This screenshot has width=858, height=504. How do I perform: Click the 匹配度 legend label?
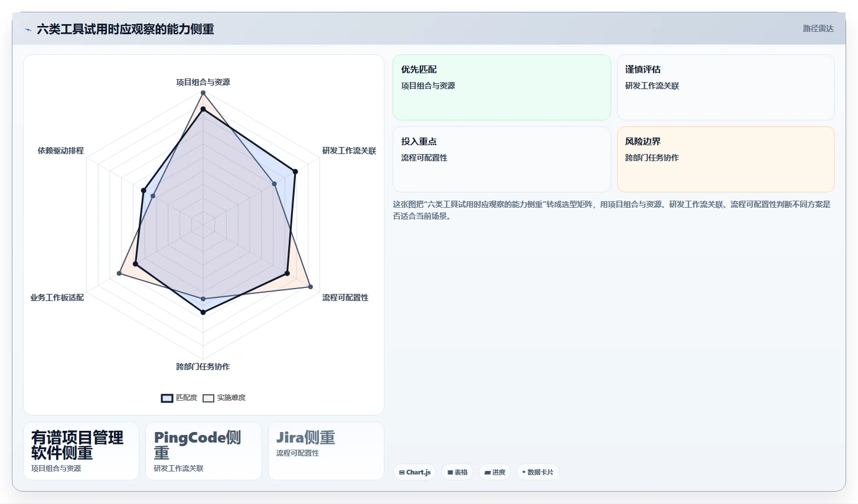[x=187, y=398]
